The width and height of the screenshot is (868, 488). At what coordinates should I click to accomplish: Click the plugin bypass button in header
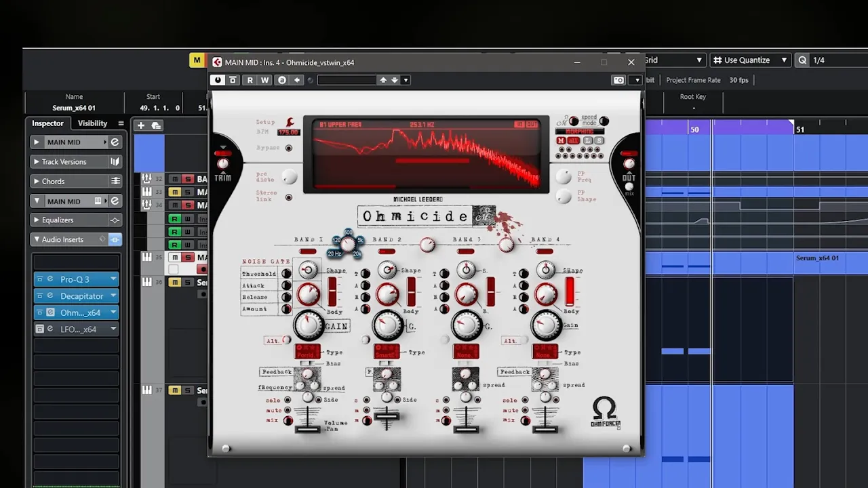coord(233,80)
